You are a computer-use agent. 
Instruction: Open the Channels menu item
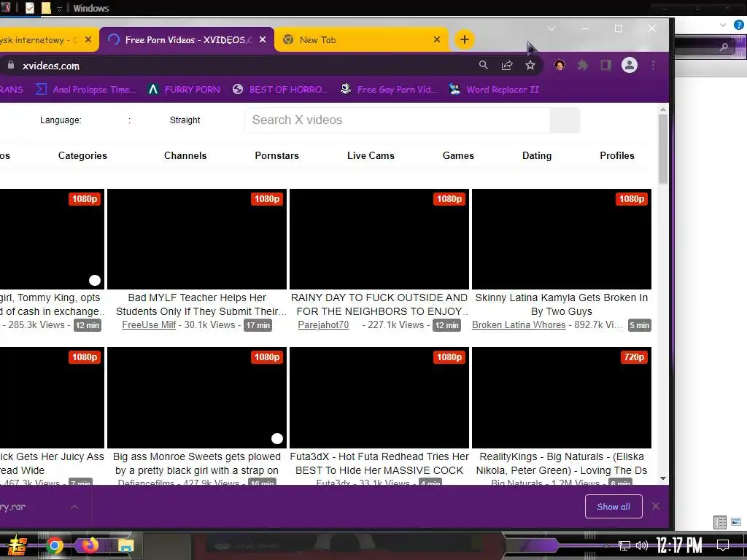(x=185, y=156)
